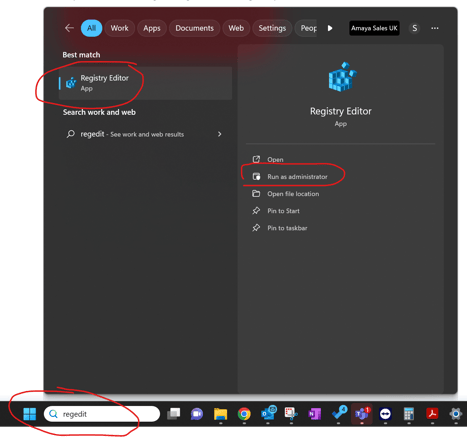Open Task View from the taskbar
The image size is (467, 437).
point(173,414)
